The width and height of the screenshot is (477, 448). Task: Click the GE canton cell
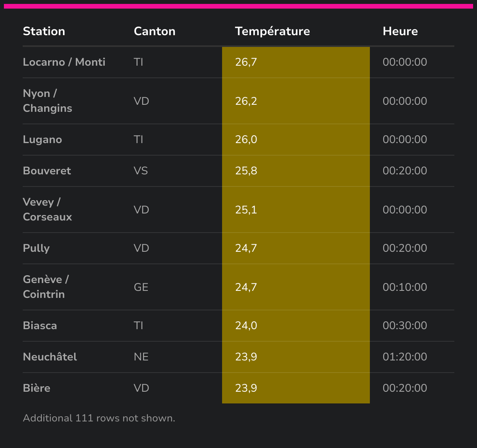[x=141, y=287]
